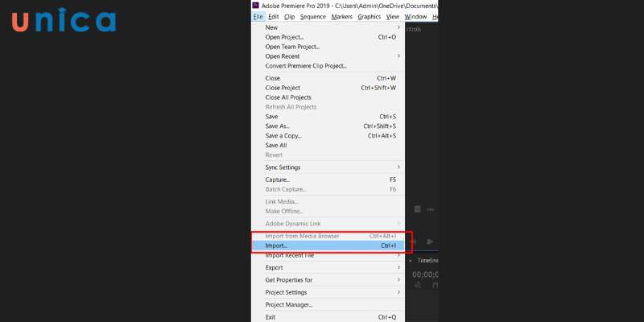
Task: Expand the Export submenu
Action: (328, 267)
